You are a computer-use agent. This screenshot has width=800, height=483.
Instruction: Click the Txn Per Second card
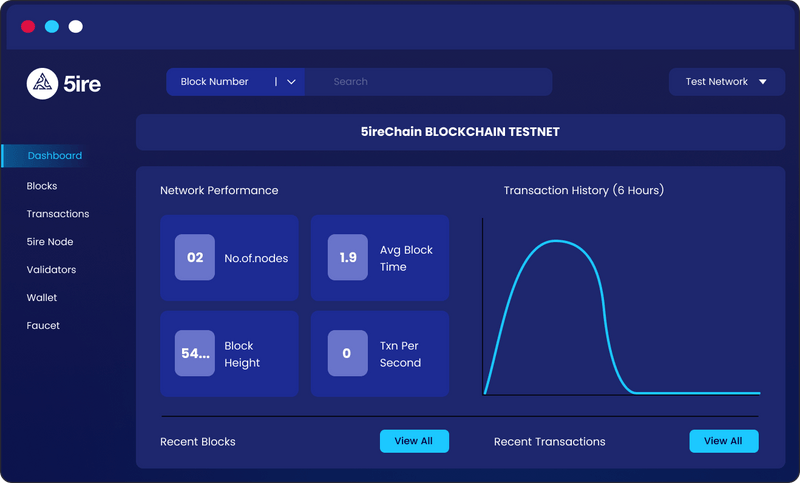[x=380, y=353]
